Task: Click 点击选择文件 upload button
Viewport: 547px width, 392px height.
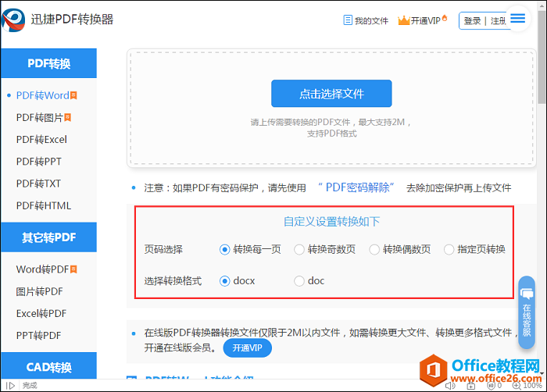Action: (x=331, y=94)
